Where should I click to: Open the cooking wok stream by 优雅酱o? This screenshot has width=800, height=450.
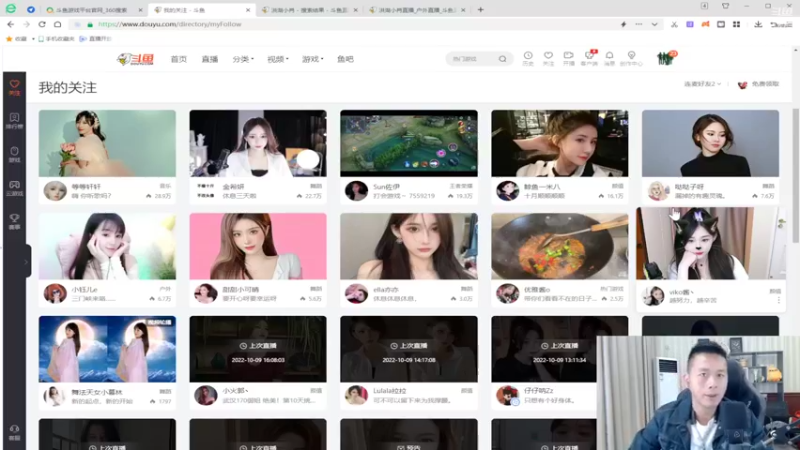click(x=560, y=246)
